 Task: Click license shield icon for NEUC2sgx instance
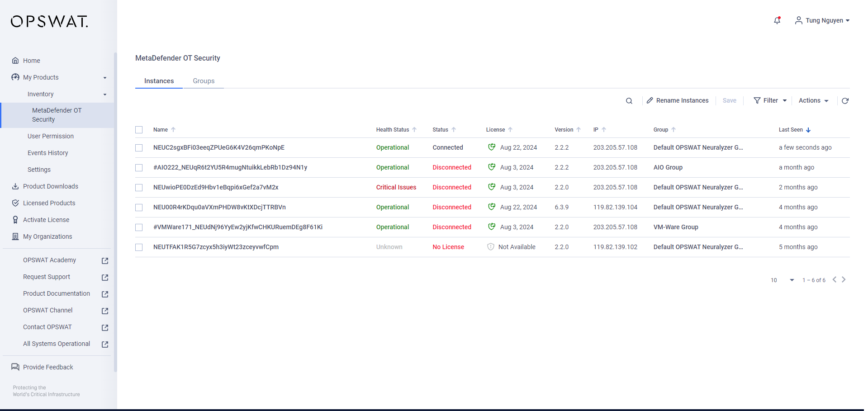click(492, 147)
